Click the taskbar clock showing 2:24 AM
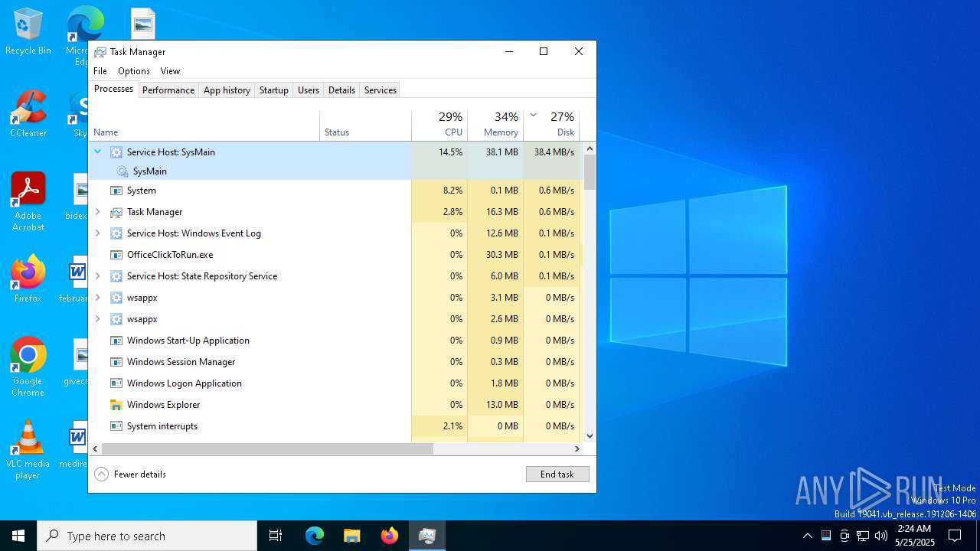Viewport: 980px width, 551px height. pos(914,536)
